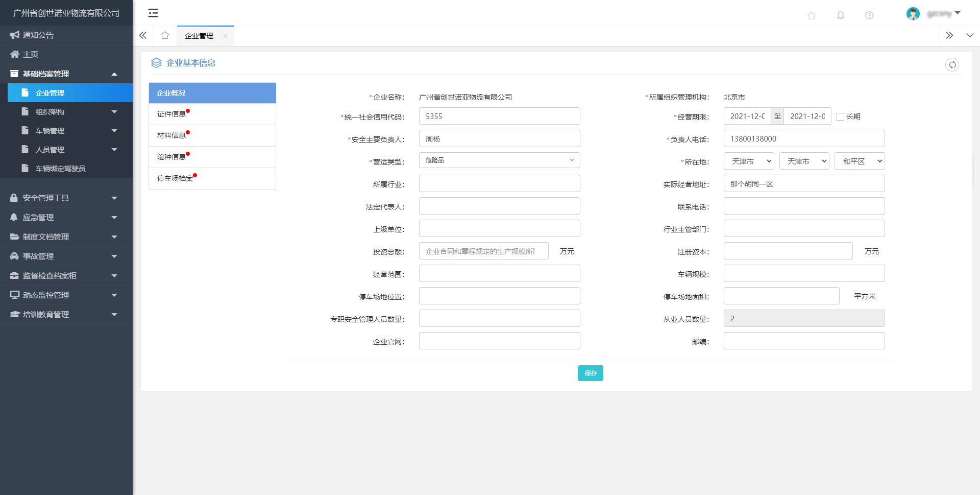The width and height of the screenshot is (980, 495).
Task: Close the 企业管理 tab
Action: (225, 36)
